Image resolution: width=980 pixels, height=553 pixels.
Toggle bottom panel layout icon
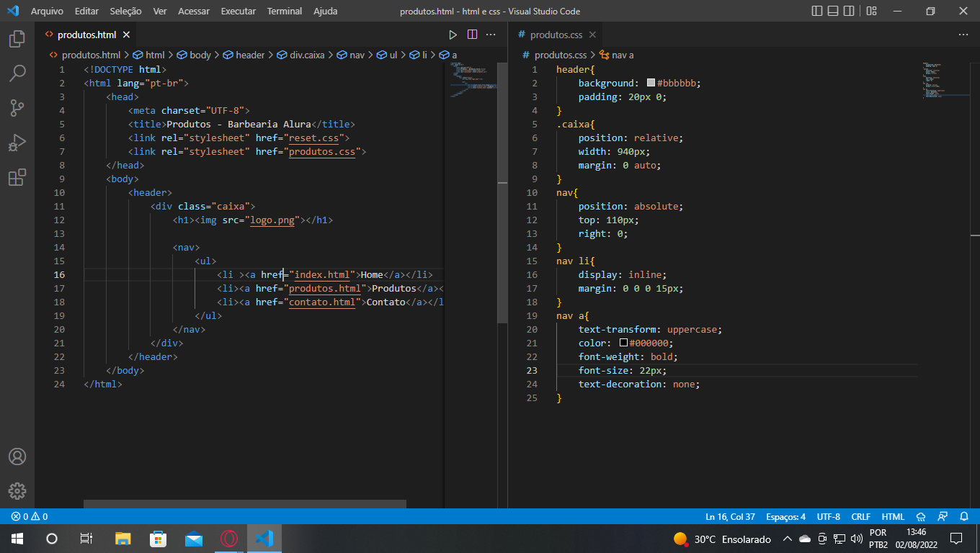pos(833,11)
